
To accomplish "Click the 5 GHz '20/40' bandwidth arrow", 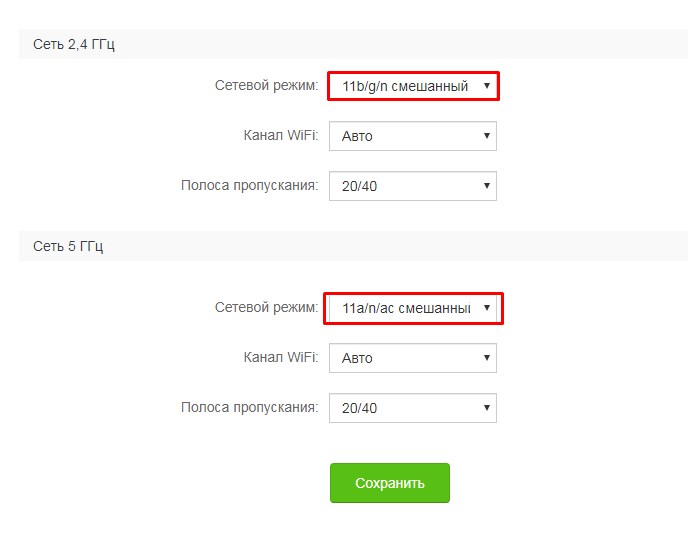I will pos(487,407).
